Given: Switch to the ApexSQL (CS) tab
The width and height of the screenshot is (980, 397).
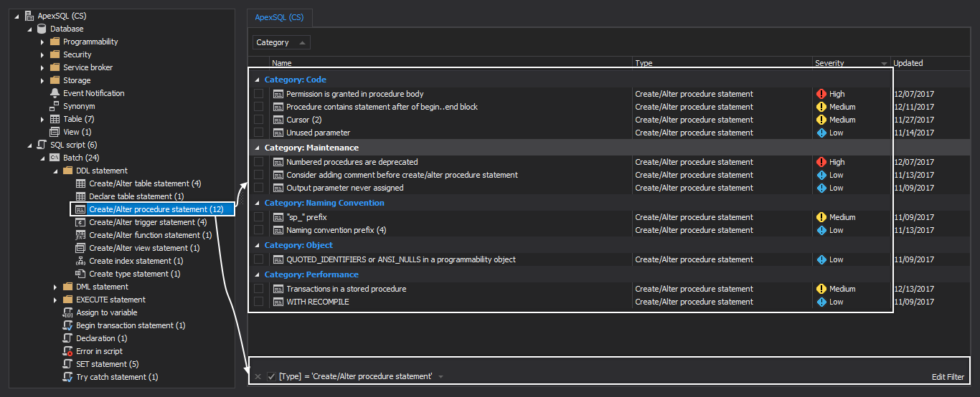Looking at the screenshot, I should click(280, 17).
